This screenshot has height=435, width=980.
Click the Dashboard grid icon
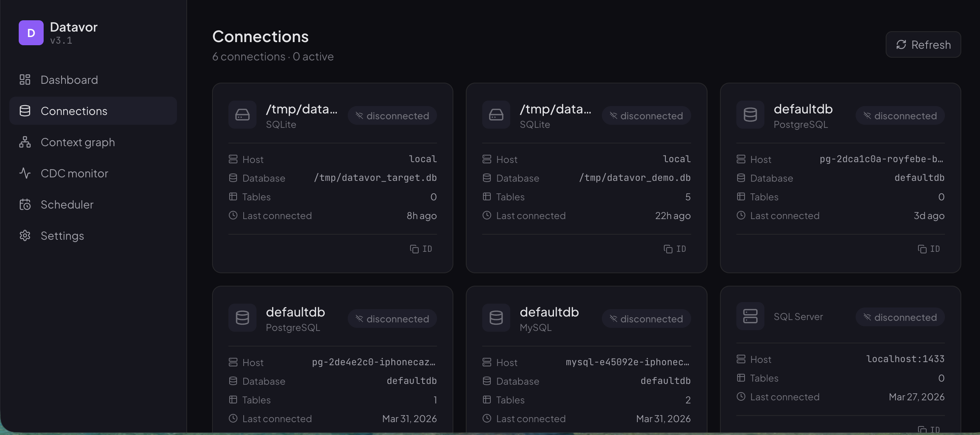pos(25,80)
